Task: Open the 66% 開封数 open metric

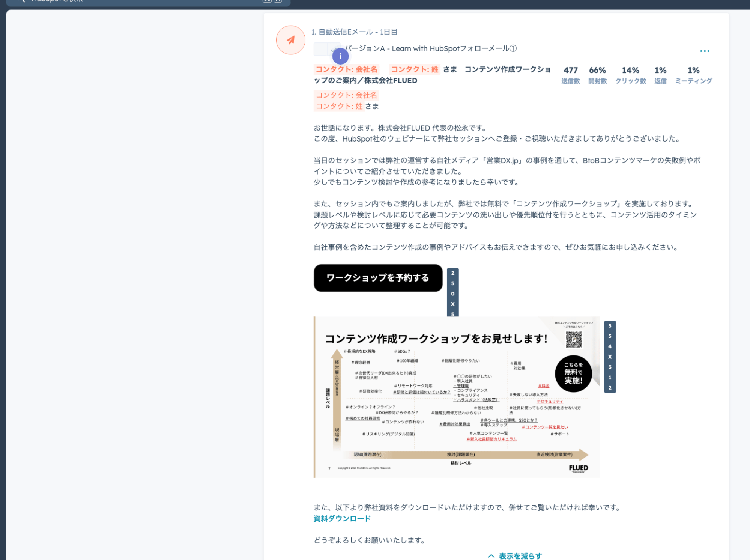Action: [597, 75]
